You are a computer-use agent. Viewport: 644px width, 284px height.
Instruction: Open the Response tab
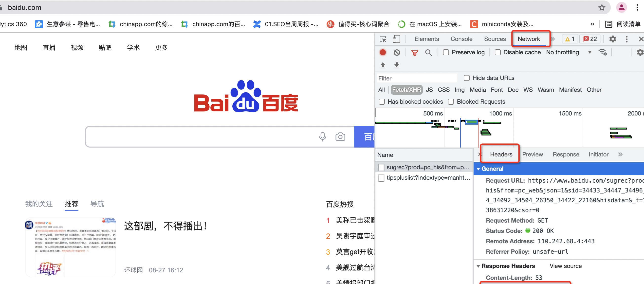[x=566, y=154]
